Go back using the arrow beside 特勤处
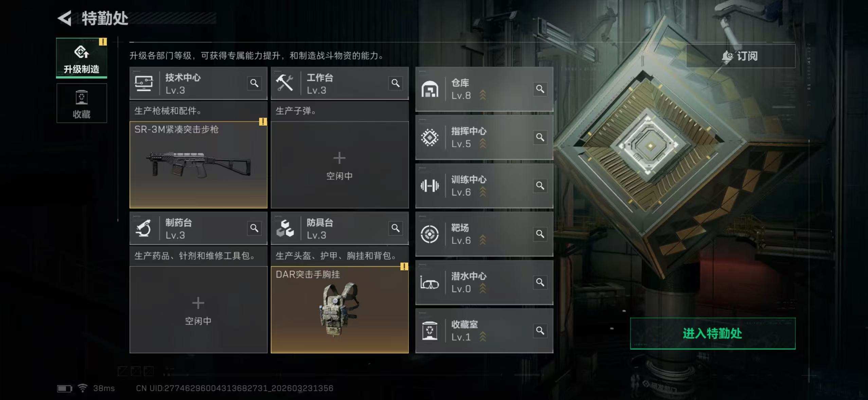Image resolution: width=868 pixels, height=400 pixels. (x=65, y=18)
